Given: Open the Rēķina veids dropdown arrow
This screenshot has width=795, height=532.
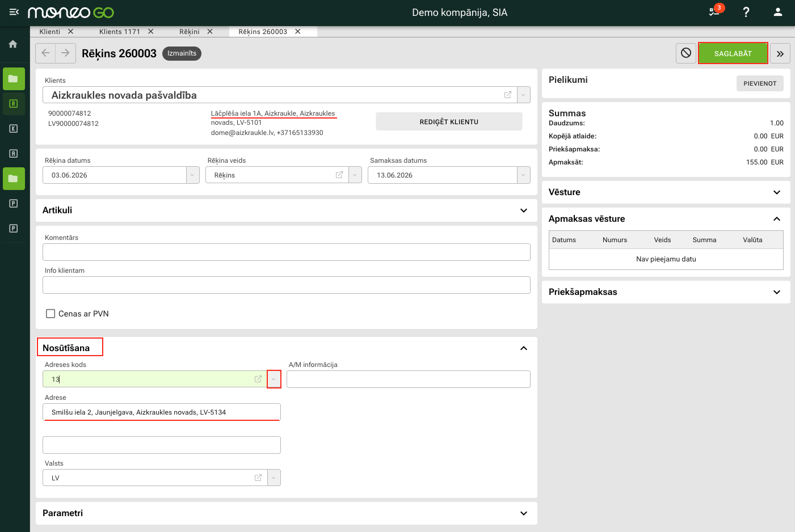Looking at the screenshot, I should [x=355, y=175].
